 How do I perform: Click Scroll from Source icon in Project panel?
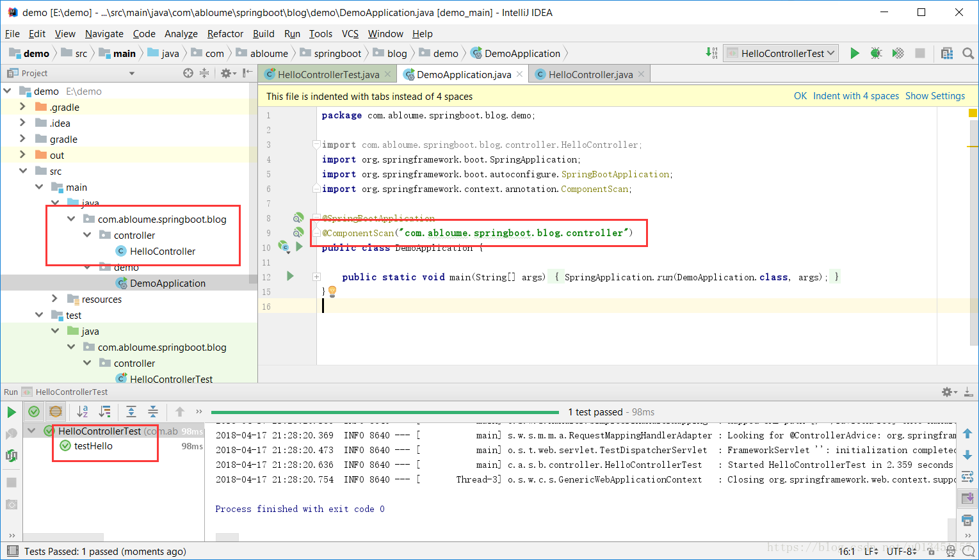pos(188,73)
